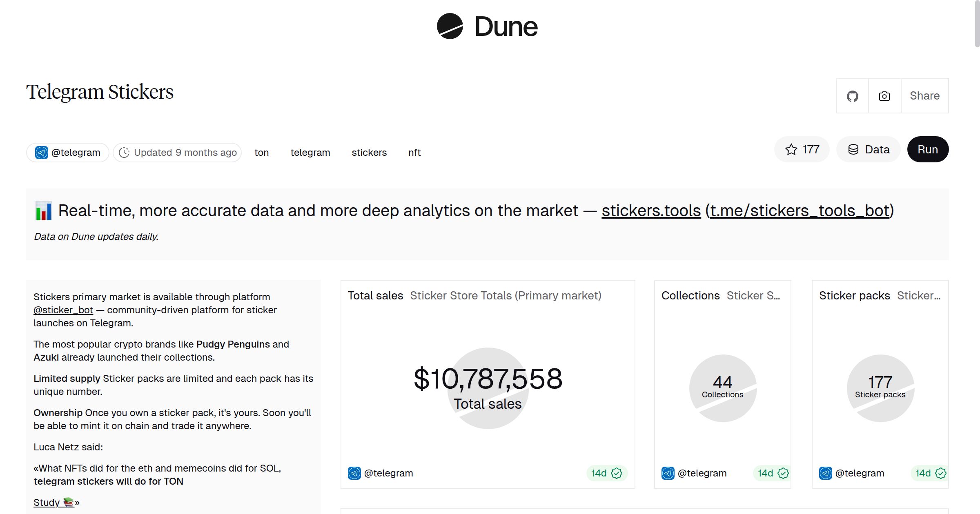Click verified checkmark on Total sales widget
980x514 pixels.
(617, 473)
